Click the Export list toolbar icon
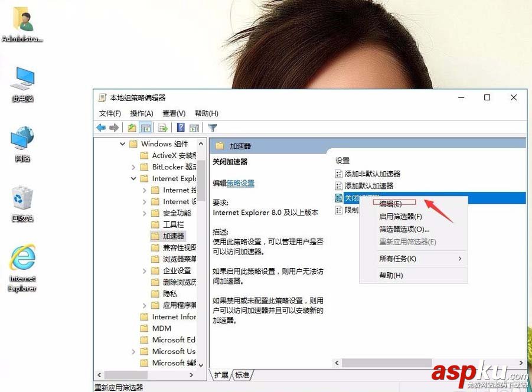 [x=163, y=128]
